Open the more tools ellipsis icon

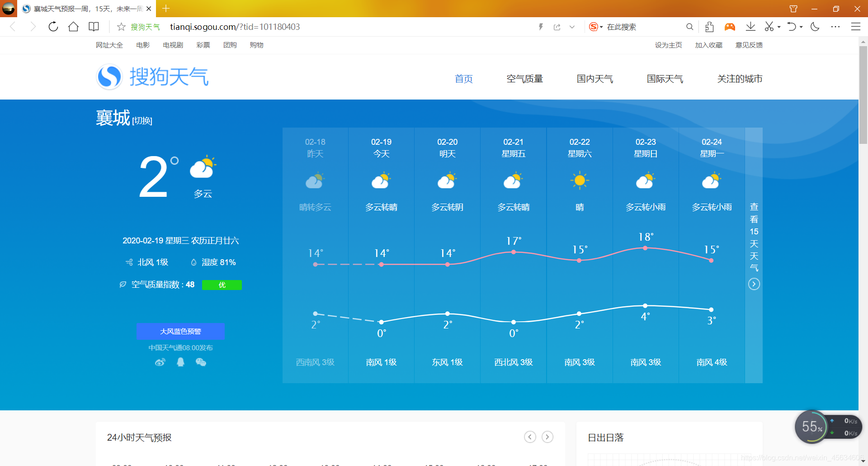[835, 27]
